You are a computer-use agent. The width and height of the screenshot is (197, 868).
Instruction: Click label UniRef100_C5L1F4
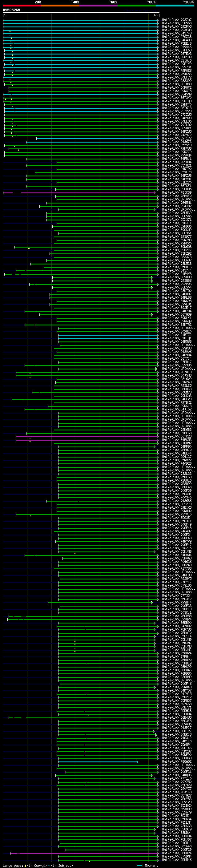(177, 636)
